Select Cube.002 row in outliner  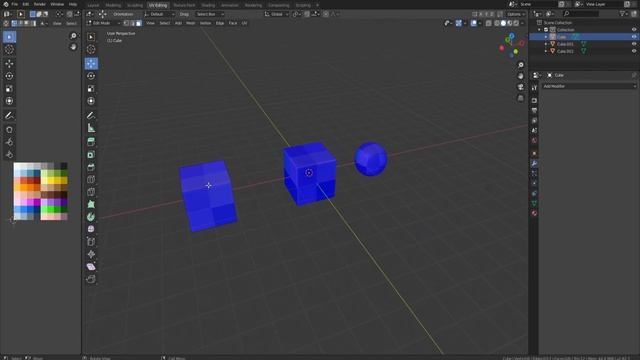[x=584, y=51]
